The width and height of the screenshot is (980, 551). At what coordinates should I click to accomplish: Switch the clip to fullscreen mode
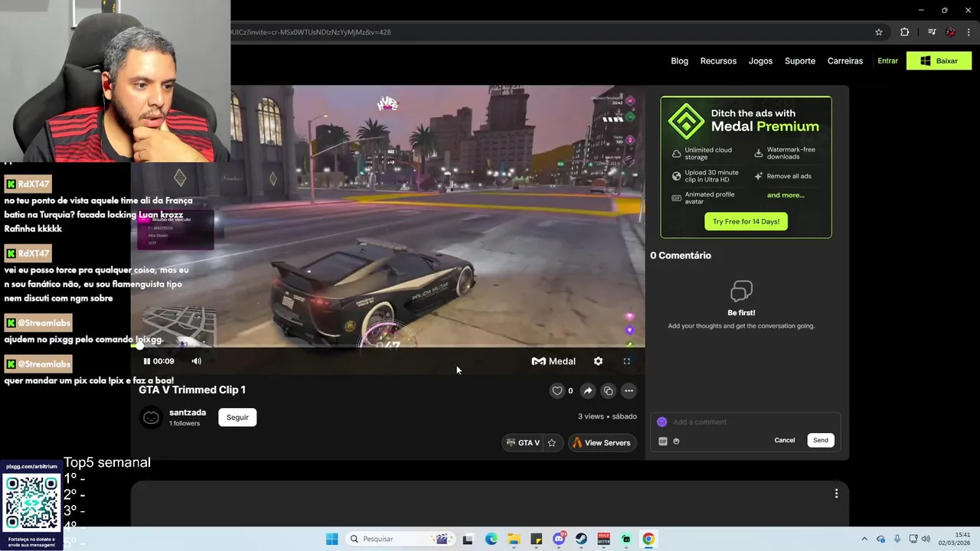pos(626,361)
